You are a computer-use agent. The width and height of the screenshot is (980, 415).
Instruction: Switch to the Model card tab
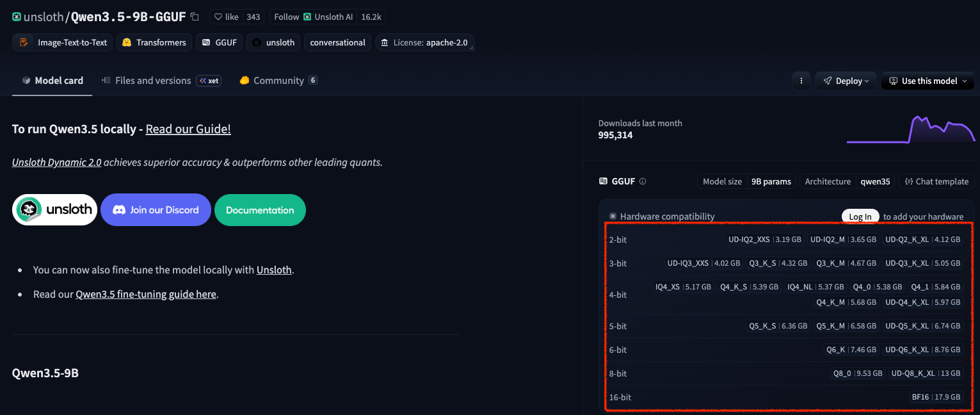pyautogui.click(x=52, y=81)
